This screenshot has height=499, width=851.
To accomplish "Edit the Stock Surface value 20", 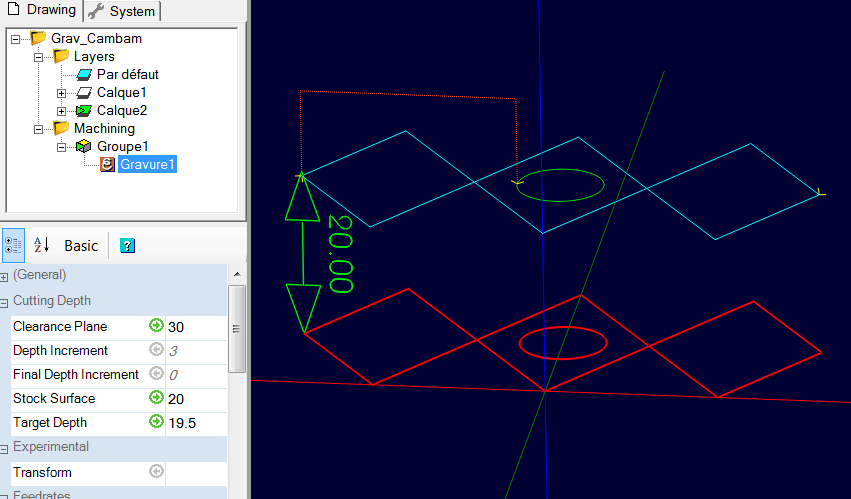I will (196, 399).
